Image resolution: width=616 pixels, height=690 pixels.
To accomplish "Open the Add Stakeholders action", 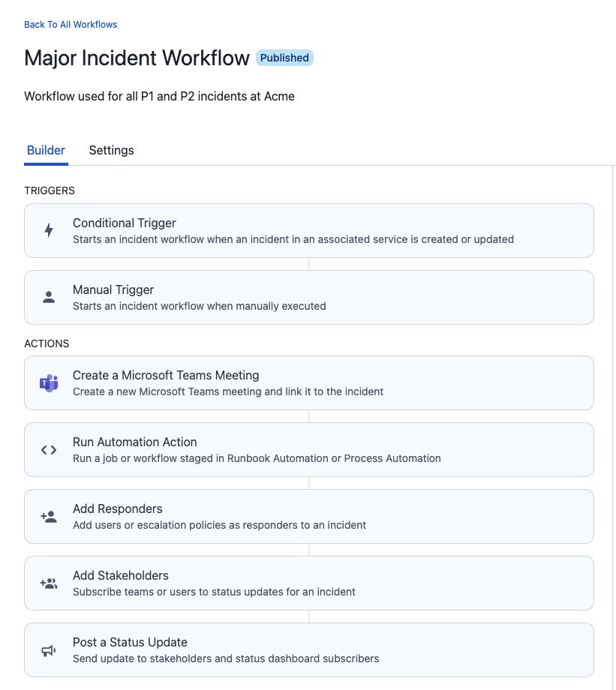I will point(308,583).
